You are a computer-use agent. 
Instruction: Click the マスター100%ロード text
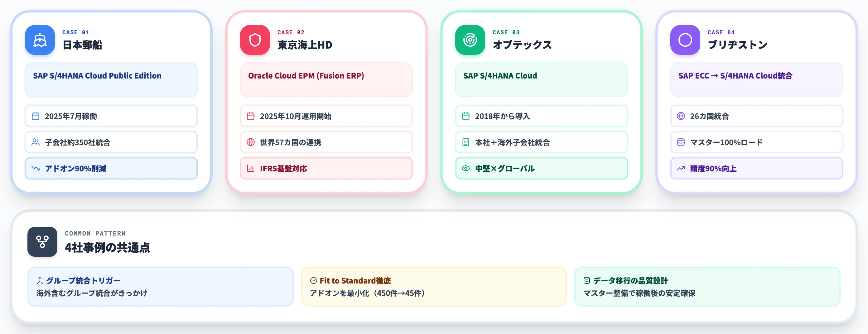(x=726, y=142)
